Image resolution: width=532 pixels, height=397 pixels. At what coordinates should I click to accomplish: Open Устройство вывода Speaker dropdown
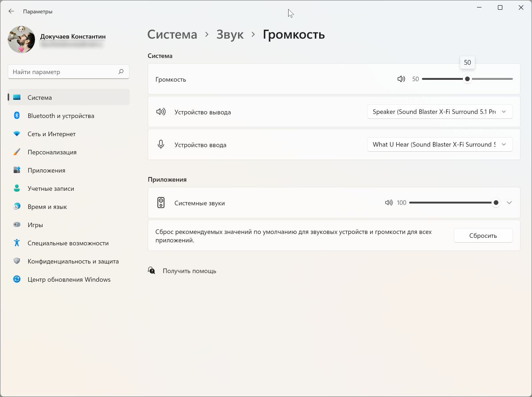coord(440,112)
